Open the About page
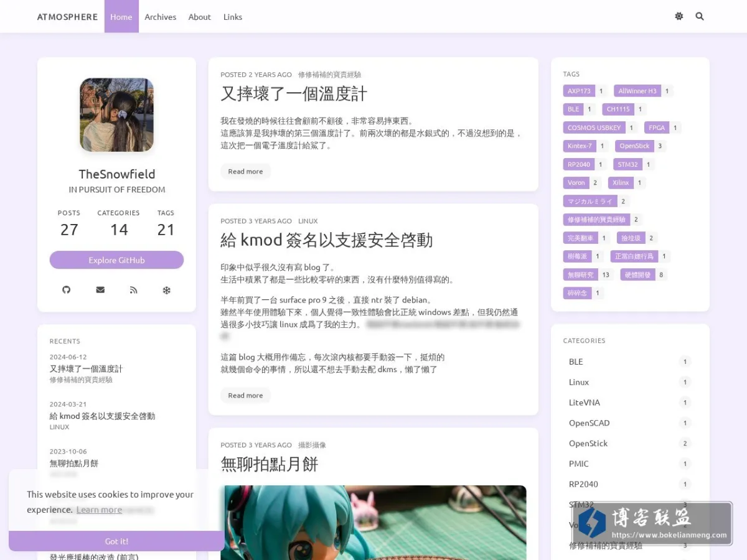 [200, 17]
